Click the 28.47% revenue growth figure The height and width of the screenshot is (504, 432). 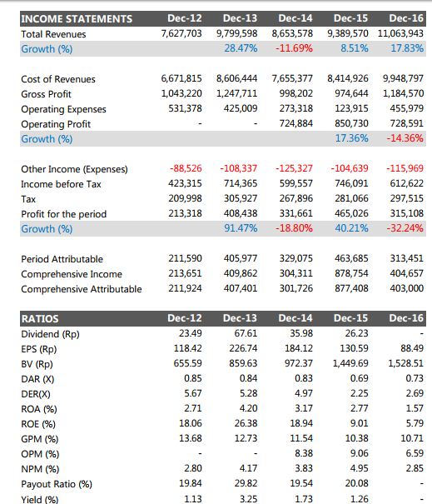pos(241,48)
